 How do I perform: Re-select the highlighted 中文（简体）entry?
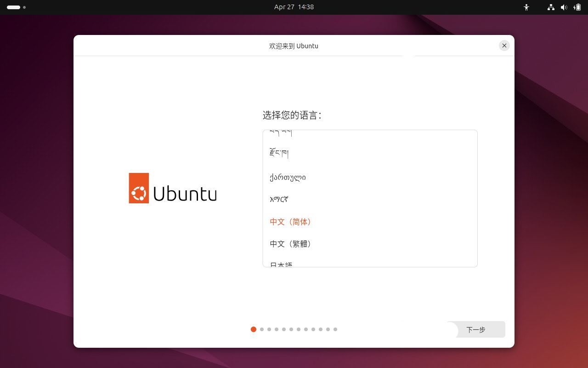click(x=290, y=222)
